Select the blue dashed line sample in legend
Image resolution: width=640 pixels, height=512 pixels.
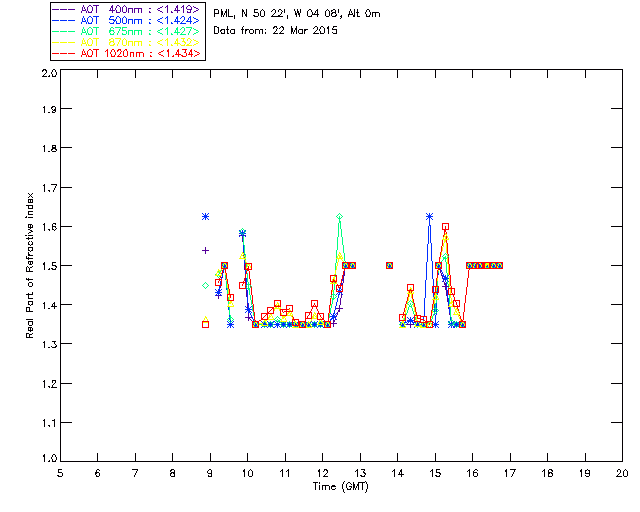point(64,20)
